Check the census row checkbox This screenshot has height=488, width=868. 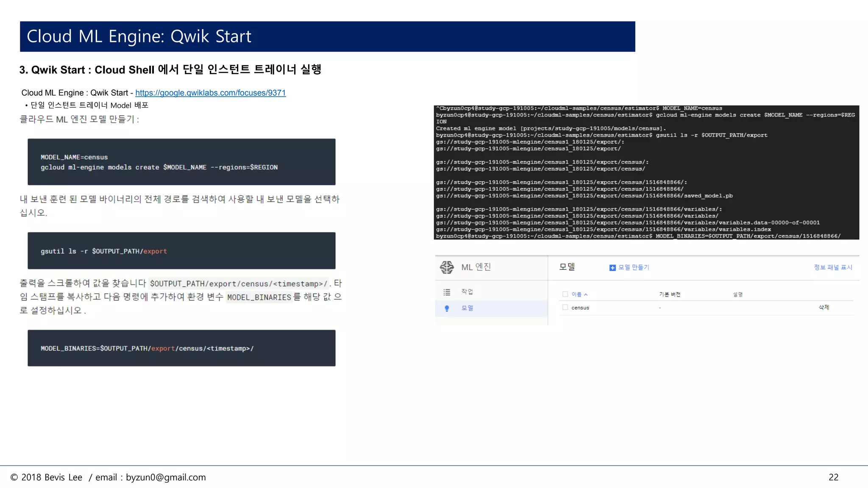565,308
